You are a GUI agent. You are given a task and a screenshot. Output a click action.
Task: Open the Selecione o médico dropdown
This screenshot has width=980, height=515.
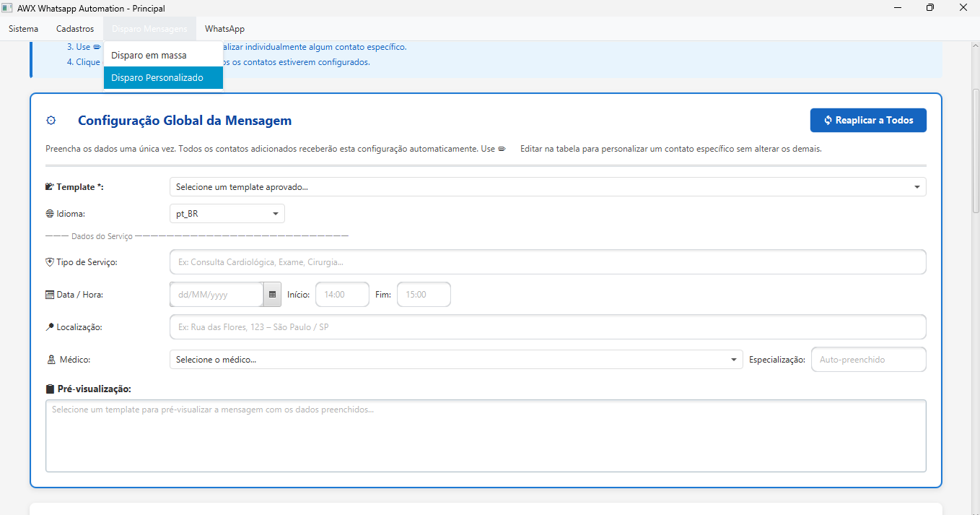455,359
